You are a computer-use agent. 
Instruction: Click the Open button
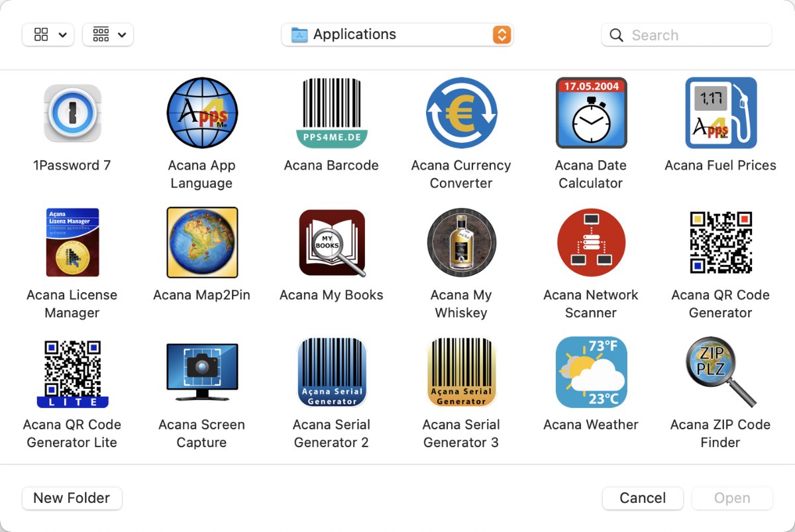(732, 498)
